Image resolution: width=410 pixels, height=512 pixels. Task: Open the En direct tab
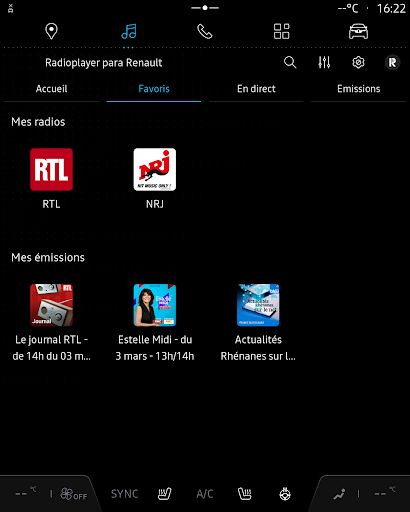point(256,89)
